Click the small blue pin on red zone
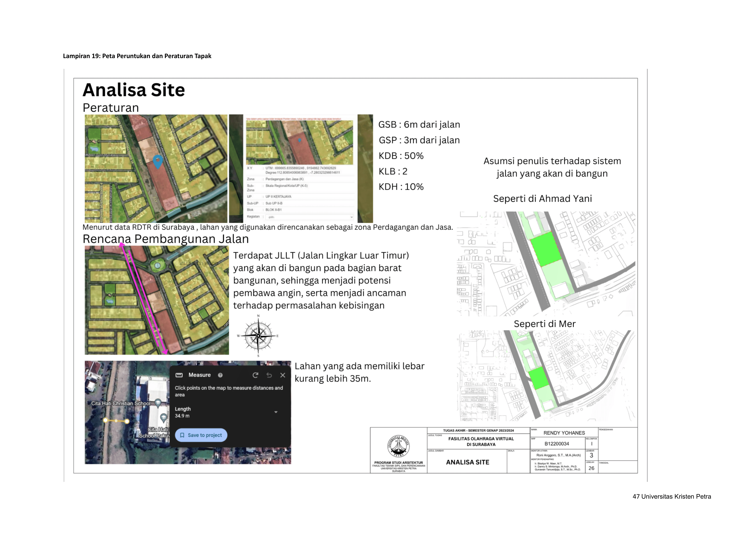This screenshot has height=535, width=756. point(300,140)
